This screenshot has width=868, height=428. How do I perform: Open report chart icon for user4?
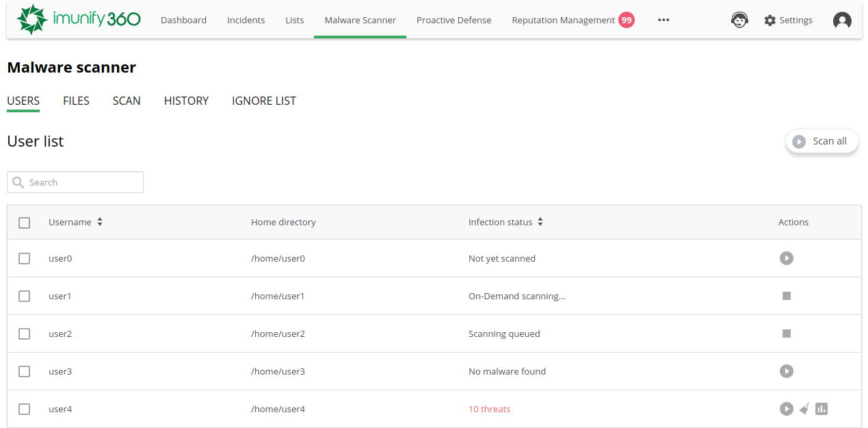(x=821, y=409)
